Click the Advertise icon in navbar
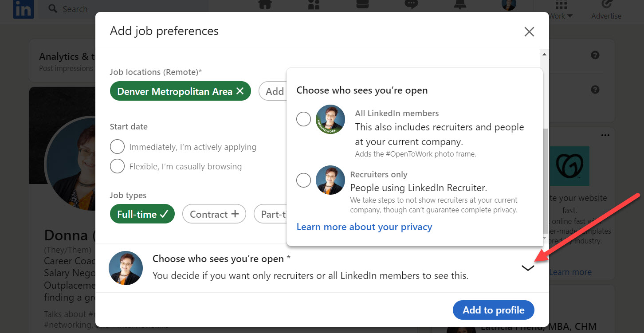This screenshot has width=644, height=333. point(606,5)
